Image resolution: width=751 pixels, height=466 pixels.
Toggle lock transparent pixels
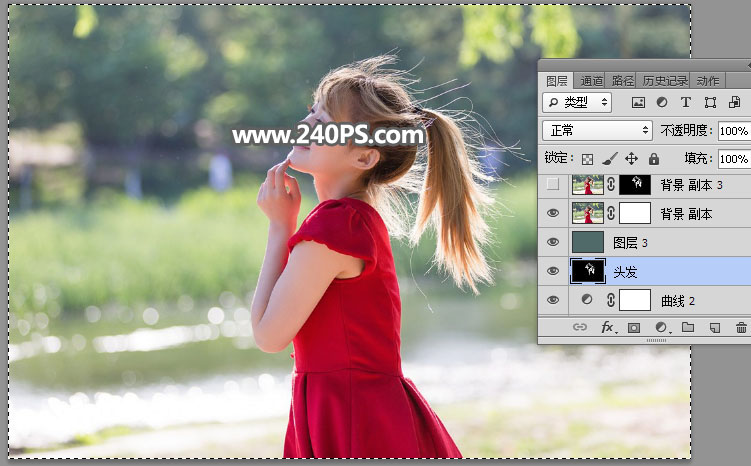(x=588, y=159)
